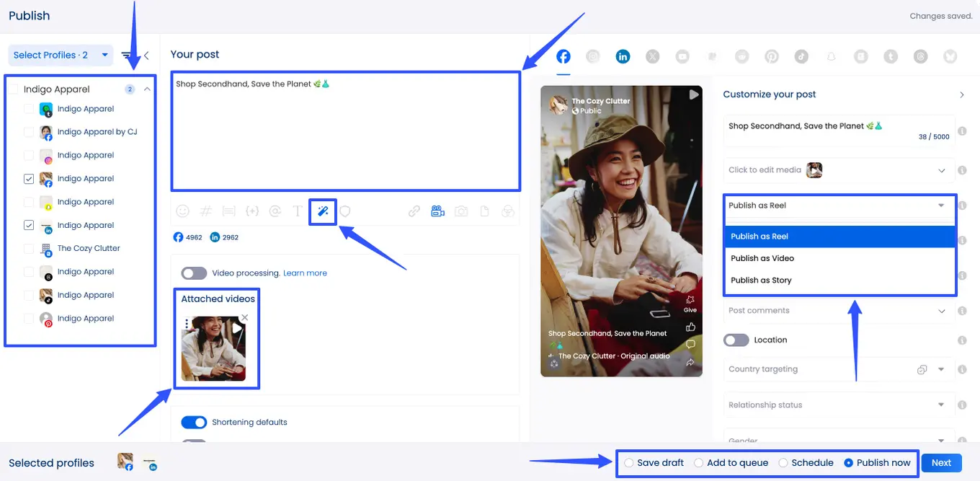This screenshot has height=481, width=980.
Task: Select the AI magic wand assistant
Action: tap(322, 211)
